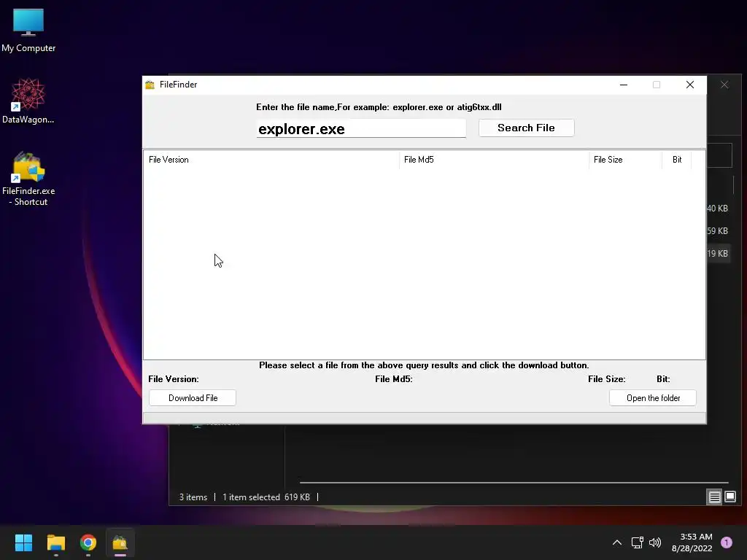Image resolution: width=747 pixels, height=560 pixels.
Task: Show hidden system tray icons
Action: [617, 542]
